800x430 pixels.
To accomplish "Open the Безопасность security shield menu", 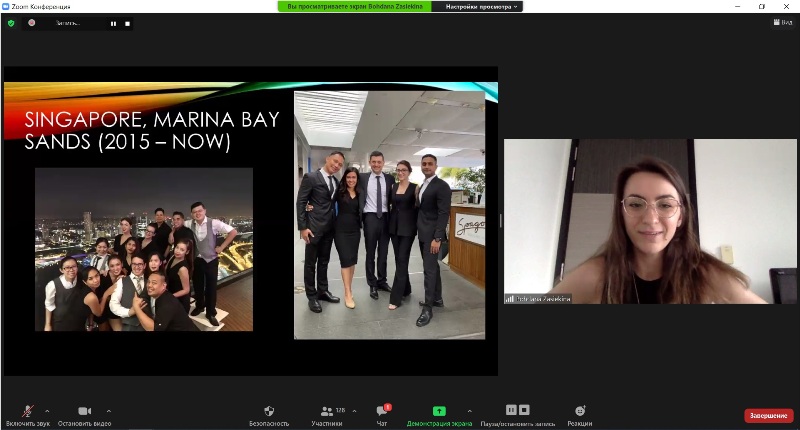I will [269, 414].
